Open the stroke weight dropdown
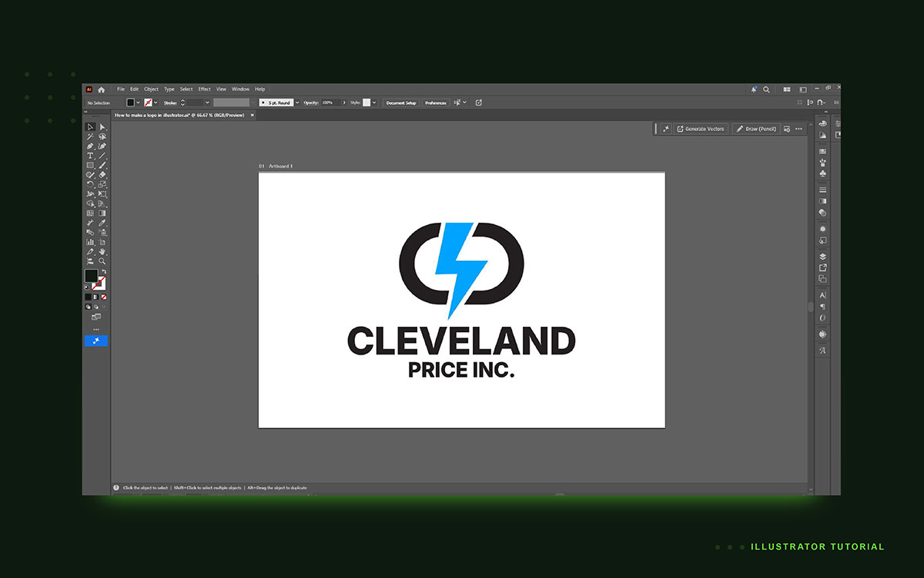924x578 pixels. [x=208, y=102]
